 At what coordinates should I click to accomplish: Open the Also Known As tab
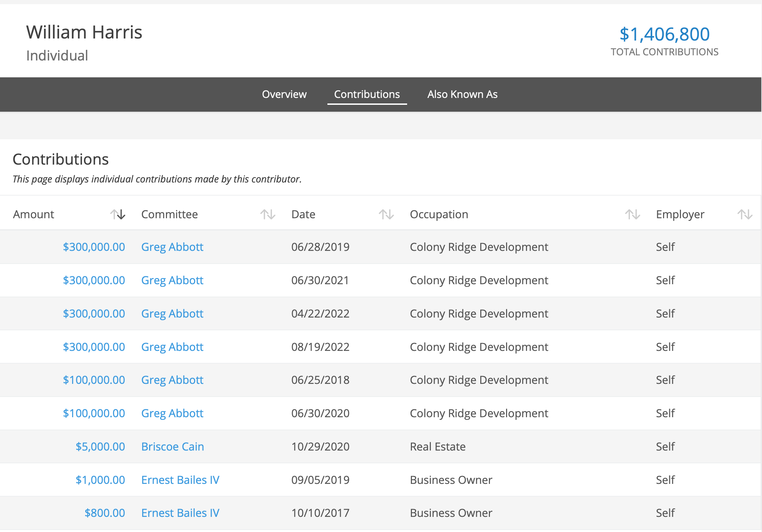coord(462,94)
